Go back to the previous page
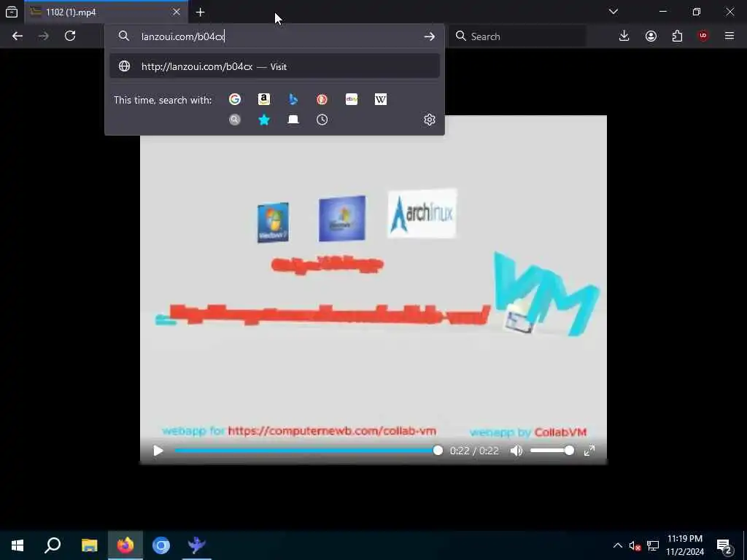This screenshot has width=747, height=560. 18,36
